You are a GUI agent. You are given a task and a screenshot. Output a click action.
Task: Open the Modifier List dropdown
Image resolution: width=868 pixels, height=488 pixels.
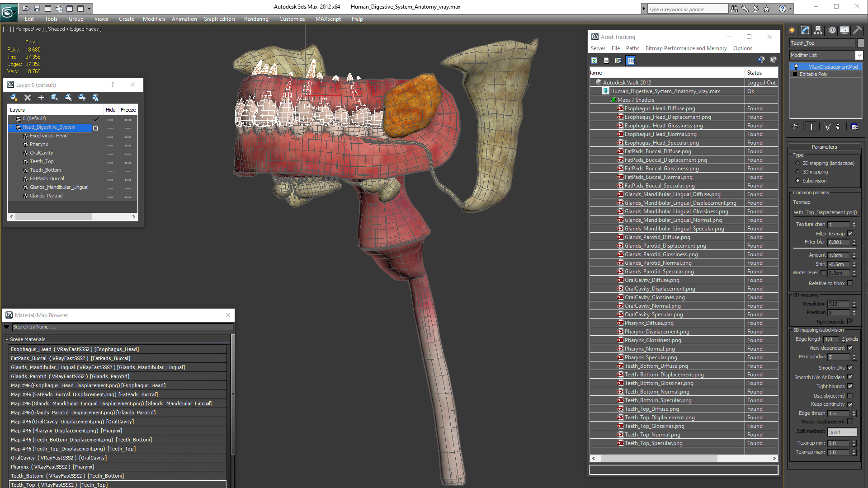coord(859,55)
